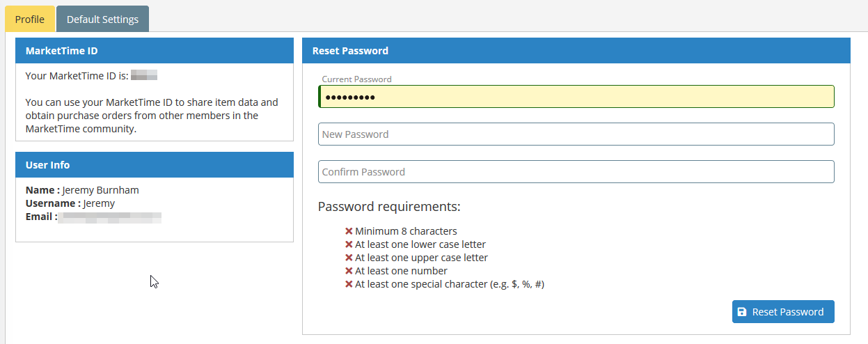Click the red X beside special character requirement

coord(349,284)
